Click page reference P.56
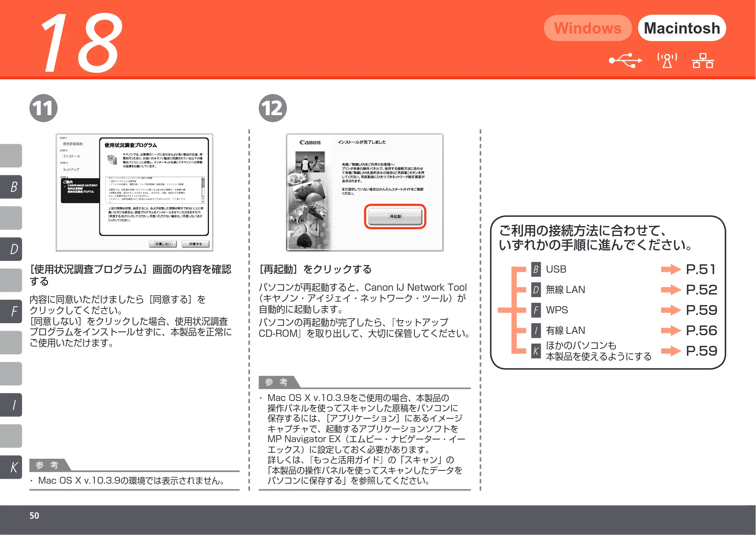 pos(701,331)
